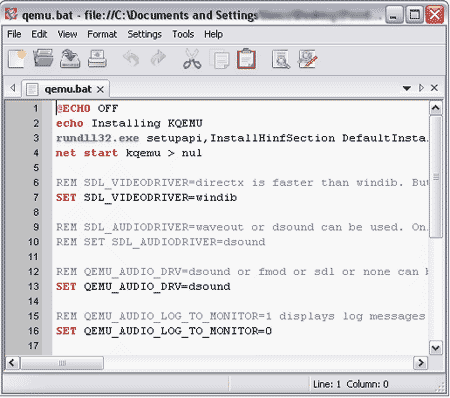This screenshot has height=398, width=450.
Task: Click the horizontal scrollbar left arrow
Action: (x=12, y=363)
